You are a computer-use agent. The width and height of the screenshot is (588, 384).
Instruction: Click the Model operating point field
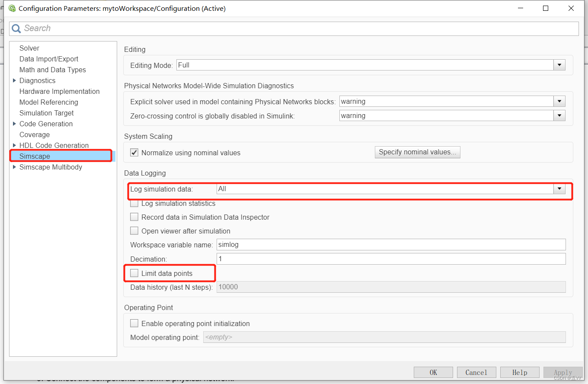pos(384,337)
